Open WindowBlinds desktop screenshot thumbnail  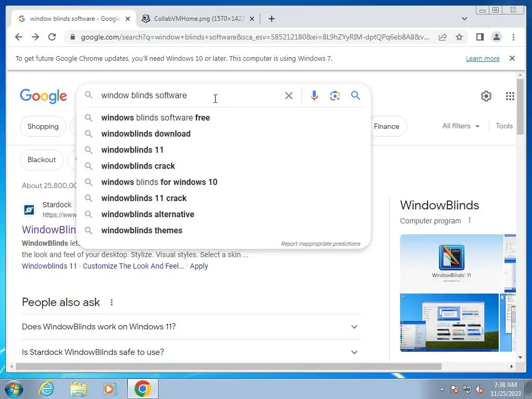tap(449, 323)
